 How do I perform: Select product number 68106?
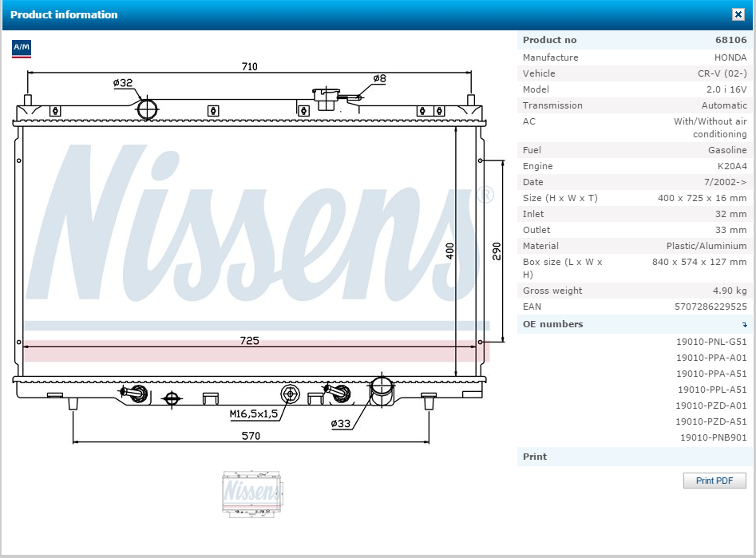[x=731, y=40]
